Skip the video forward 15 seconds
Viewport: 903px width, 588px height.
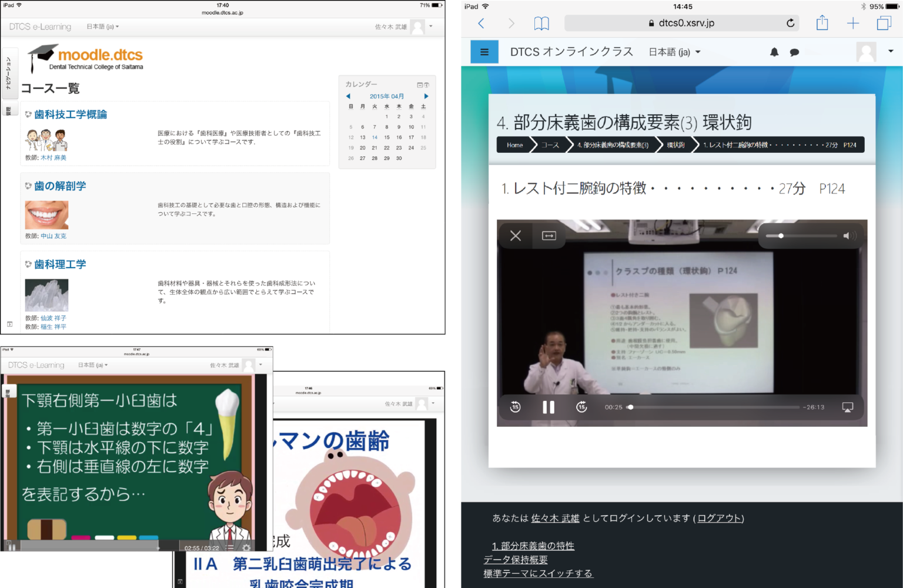[581, 407]
